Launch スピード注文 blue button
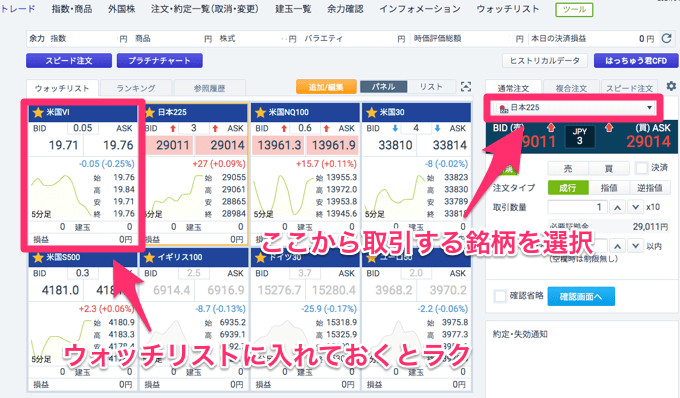 click(x=69, y=61)
